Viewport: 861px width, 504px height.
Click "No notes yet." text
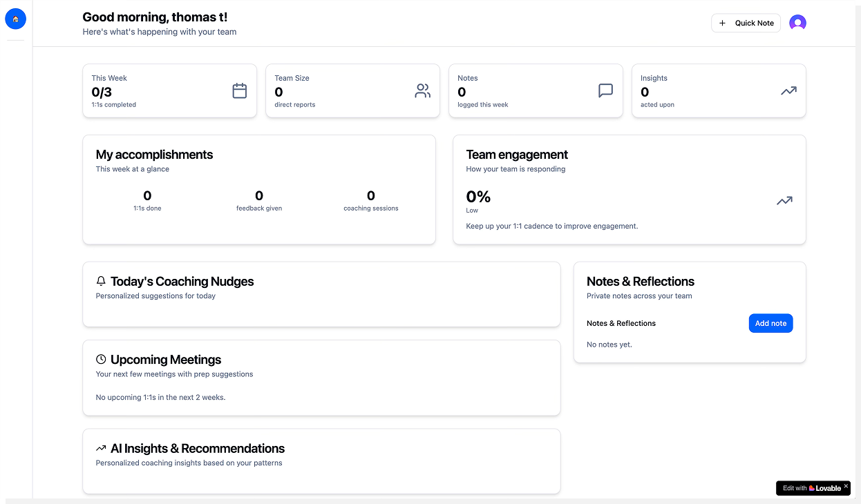(609, 345)
